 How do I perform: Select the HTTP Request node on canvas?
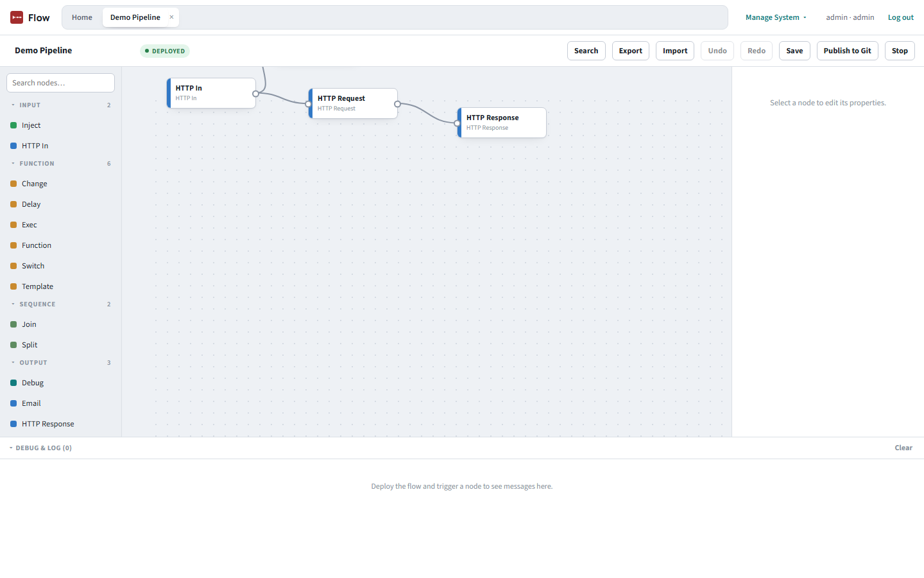click(353, 103)
